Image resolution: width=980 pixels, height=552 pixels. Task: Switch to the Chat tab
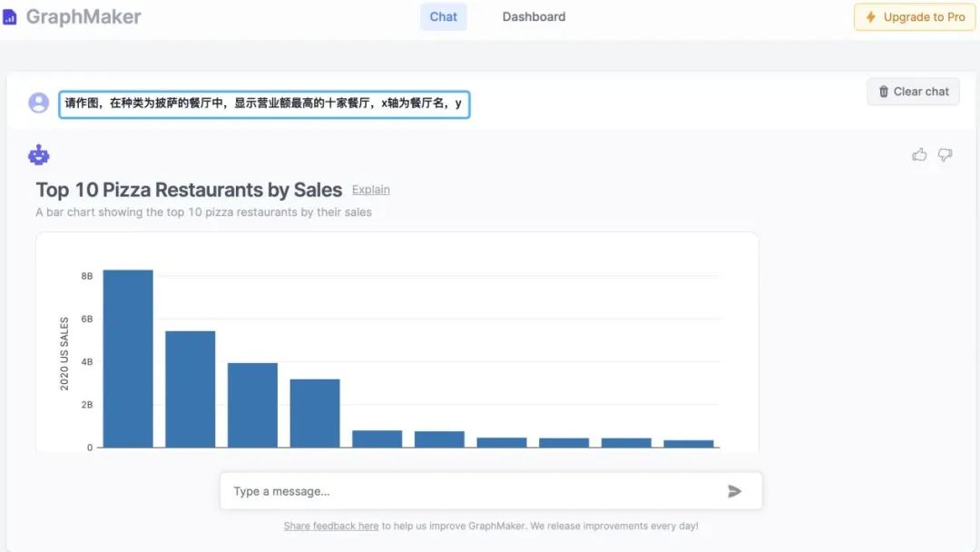click(x=443, y=16)
